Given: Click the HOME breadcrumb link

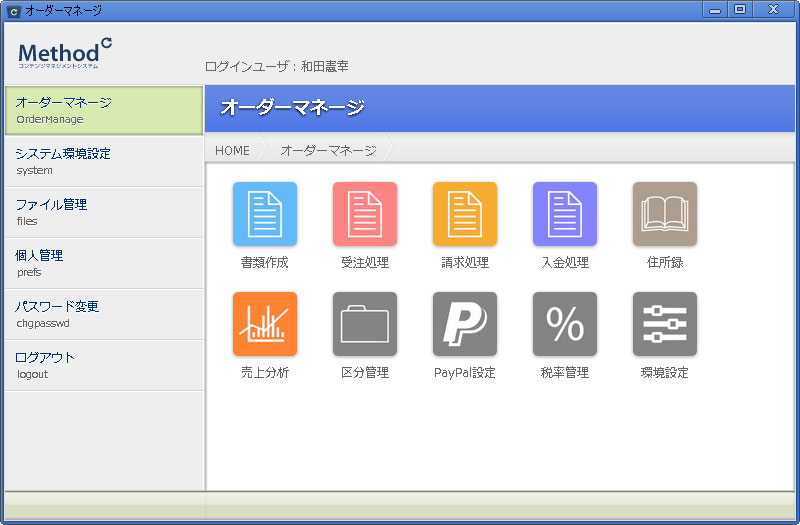Looking at the screenshot, I should 232,151.
